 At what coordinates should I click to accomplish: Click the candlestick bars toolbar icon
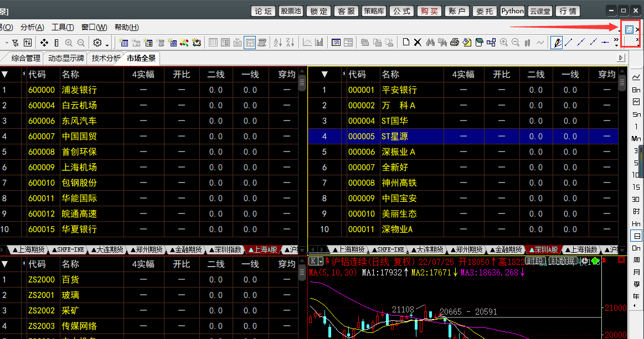point(528,42)
